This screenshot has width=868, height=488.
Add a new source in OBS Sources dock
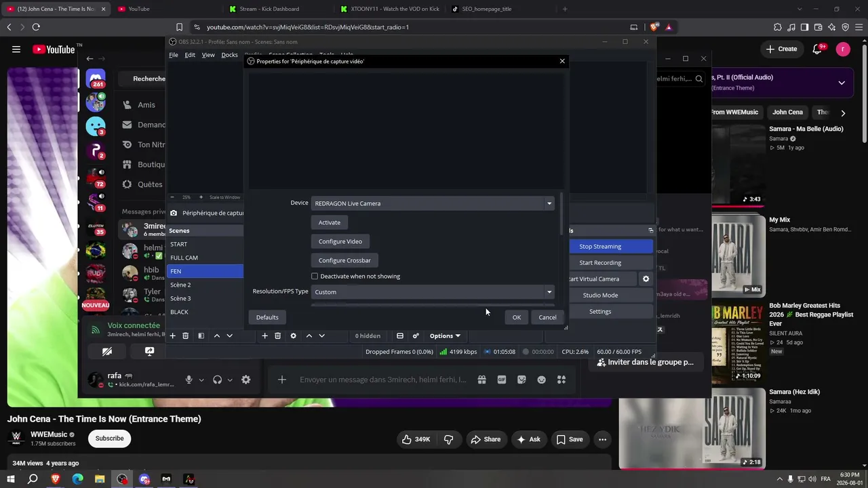tap(264, 335)
